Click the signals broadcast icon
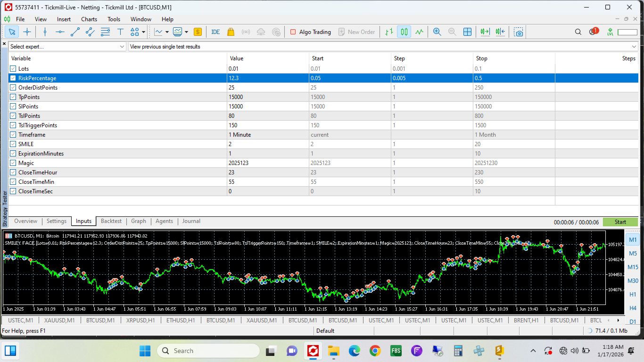The width and height of the screenshot is (644, 362). click(x=246, y=32)
